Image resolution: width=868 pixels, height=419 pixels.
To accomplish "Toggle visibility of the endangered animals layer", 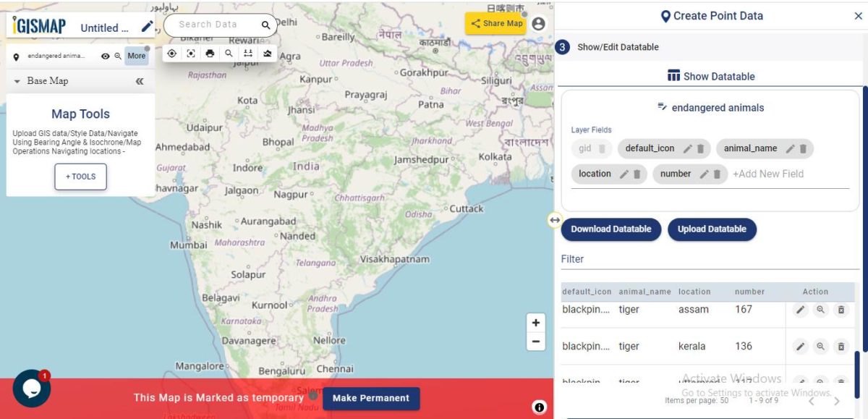I will pyautogui.click(x=105, y=56).
